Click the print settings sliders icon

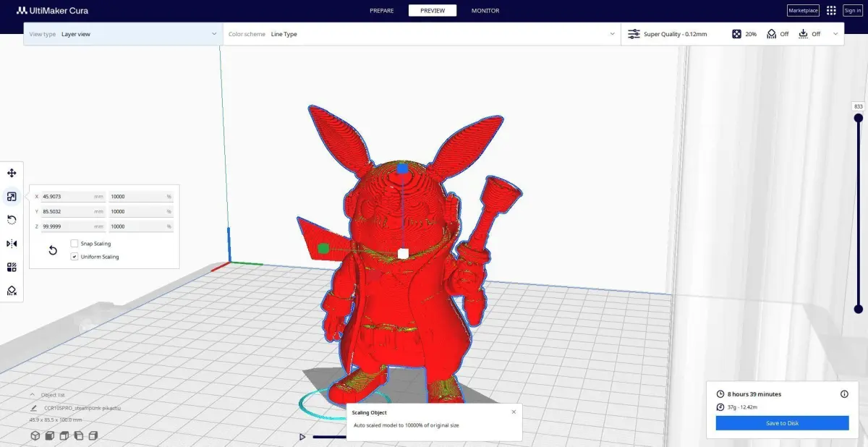coord(634,34)
